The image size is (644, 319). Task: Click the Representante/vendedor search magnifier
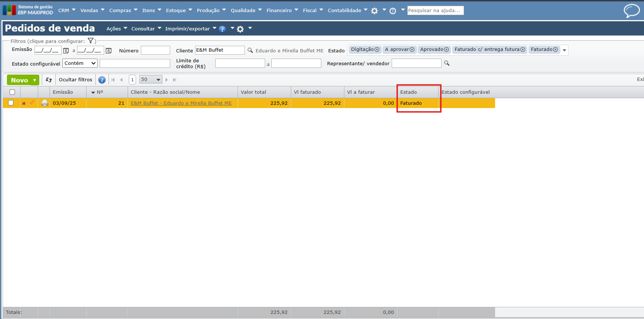pyautogui.click(x=447, y=63)
